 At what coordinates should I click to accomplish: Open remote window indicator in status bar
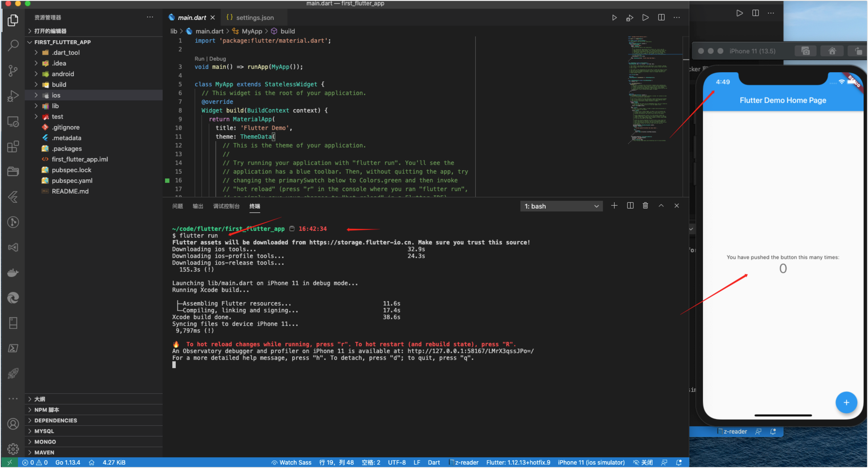(x=9, y=463)
